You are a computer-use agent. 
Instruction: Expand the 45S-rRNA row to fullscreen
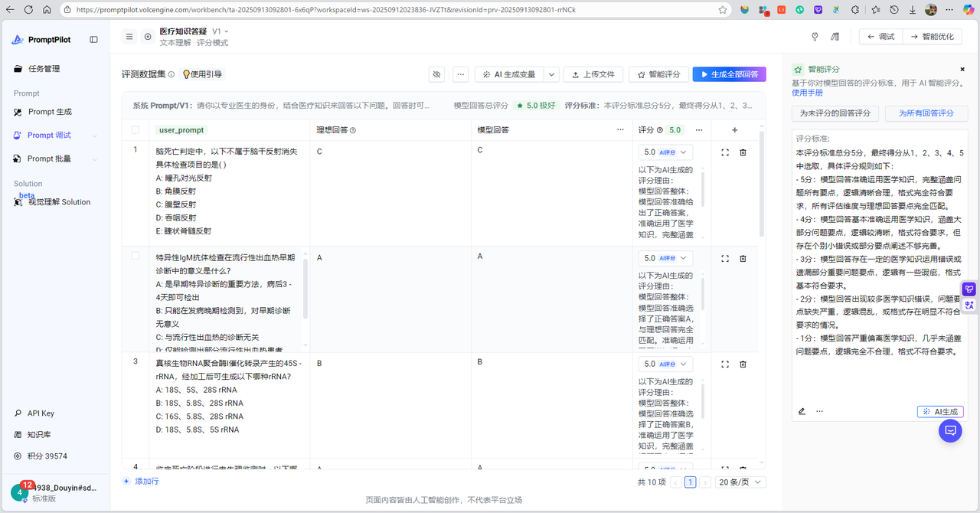[x=725, y=364]
